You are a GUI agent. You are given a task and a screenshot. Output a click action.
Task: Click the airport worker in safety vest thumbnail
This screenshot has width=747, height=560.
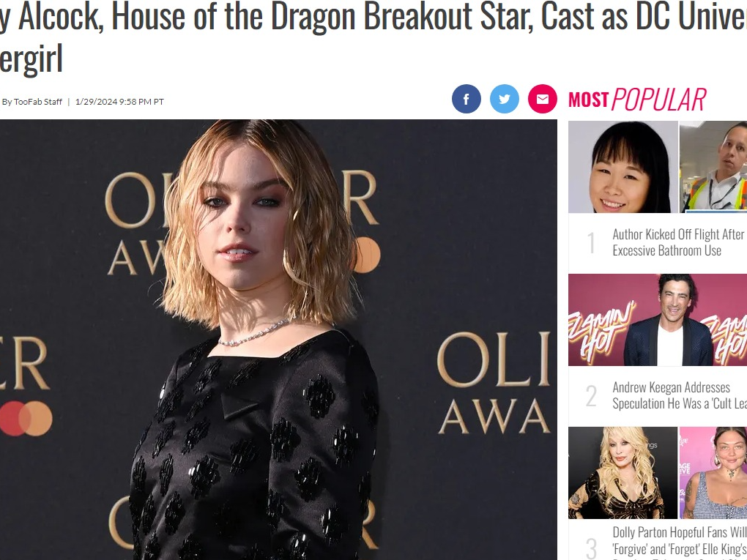tap(713, 167)
